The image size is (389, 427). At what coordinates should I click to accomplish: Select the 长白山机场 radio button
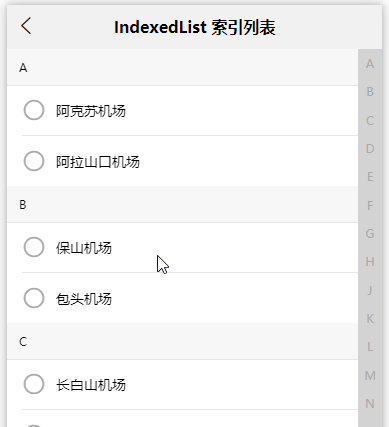click(34, 384)
